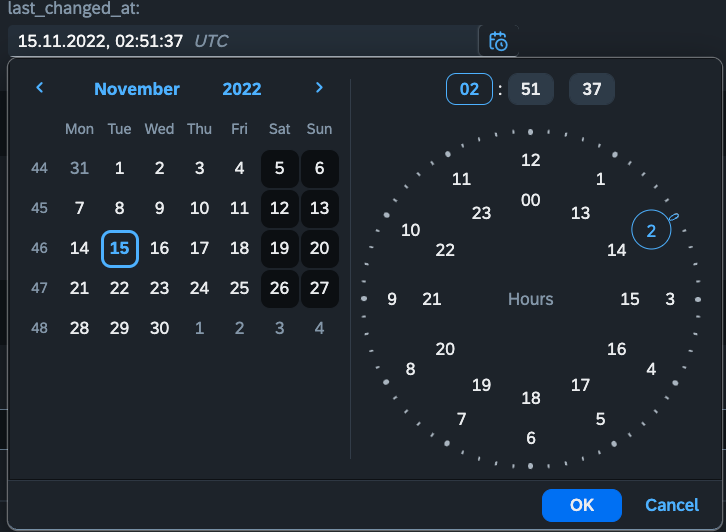Choose hour 18 on the clock
Viewport: 726px width, 532px height.
pos(531,398)
